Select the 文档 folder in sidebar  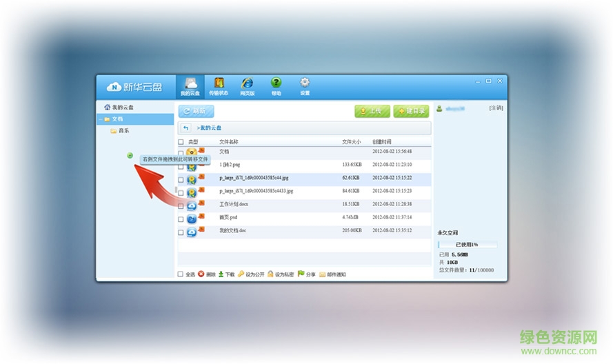click(135, 119)
